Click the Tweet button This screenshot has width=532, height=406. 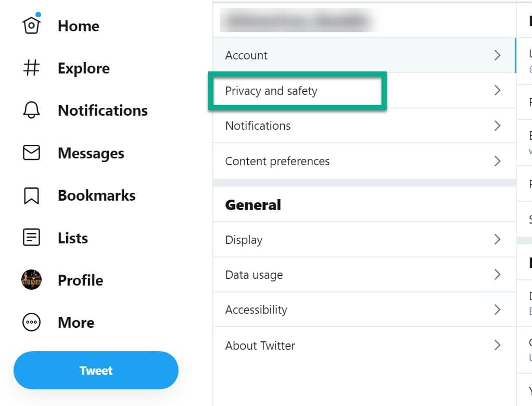pyautogui.click(x=96, y=370)
